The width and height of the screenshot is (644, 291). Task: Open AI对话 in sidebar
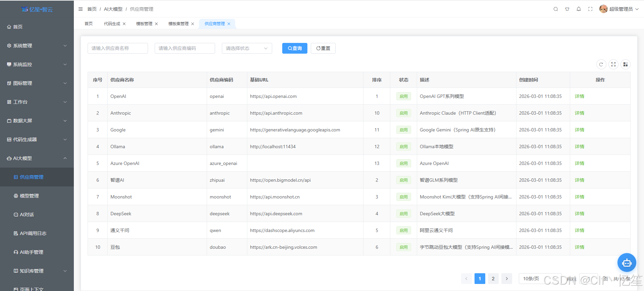pyautogui.click(x=37, y=215)
